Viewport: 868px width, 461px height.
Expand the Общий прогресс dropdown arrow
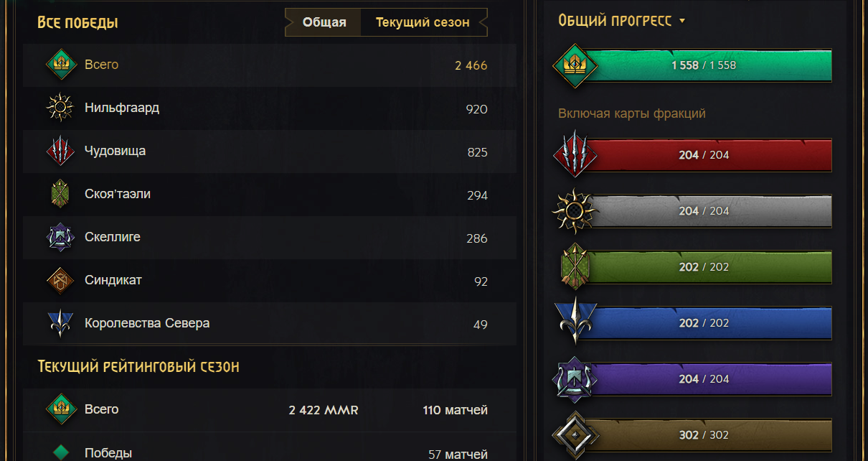[682, 21]
